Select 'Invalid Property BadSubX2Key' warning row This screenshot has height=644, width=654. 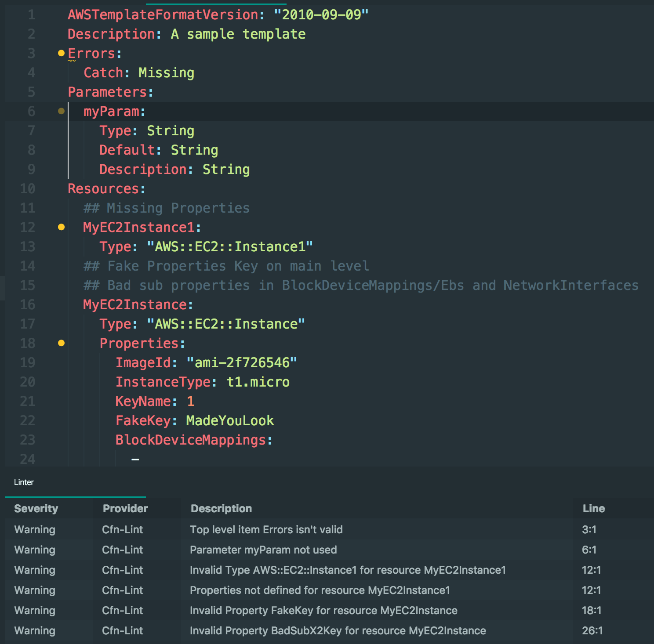330,630
